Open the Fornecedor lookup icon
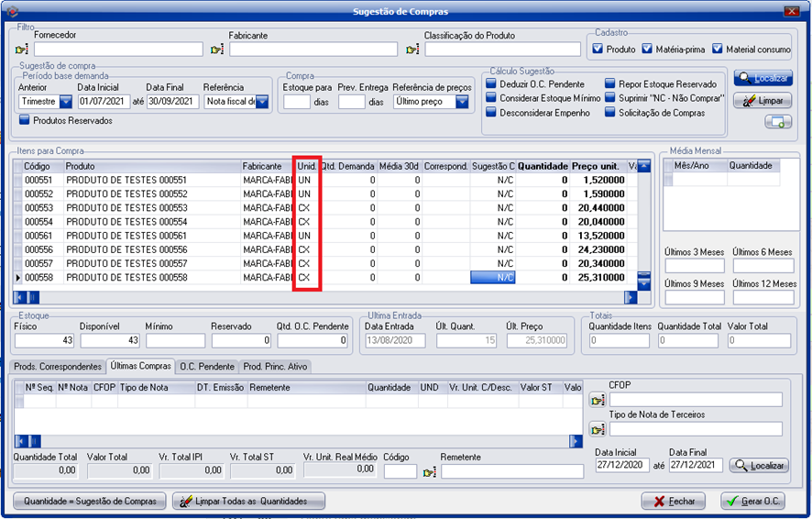The image size is (812, 519). click(x=21, y=50)
